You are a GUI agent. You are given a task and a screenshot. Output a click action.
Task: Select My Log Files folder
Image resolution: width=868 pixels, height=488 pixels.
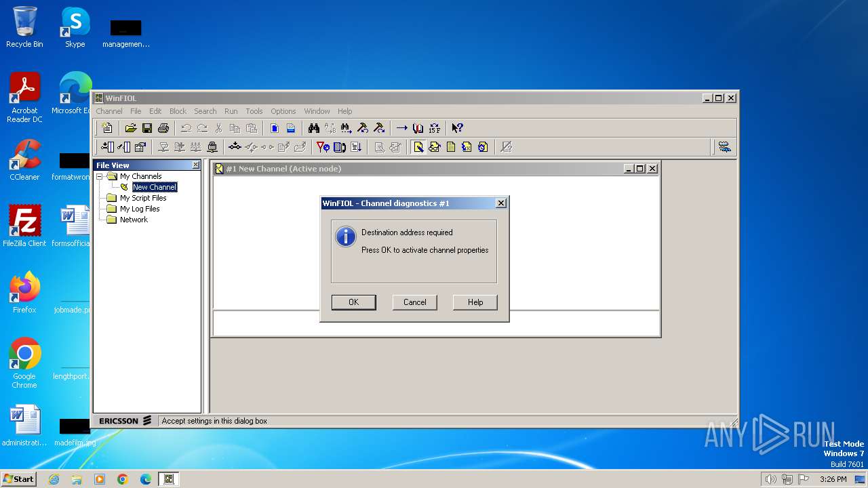coord(140,209)
